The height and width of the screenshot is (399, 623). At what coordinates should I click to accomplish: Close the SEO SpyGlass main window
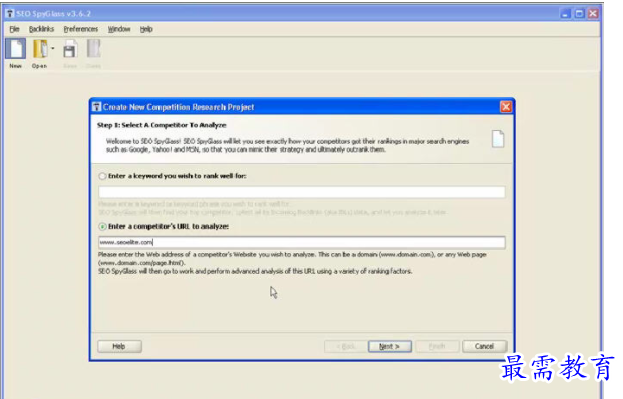click(x=593, y=14)
